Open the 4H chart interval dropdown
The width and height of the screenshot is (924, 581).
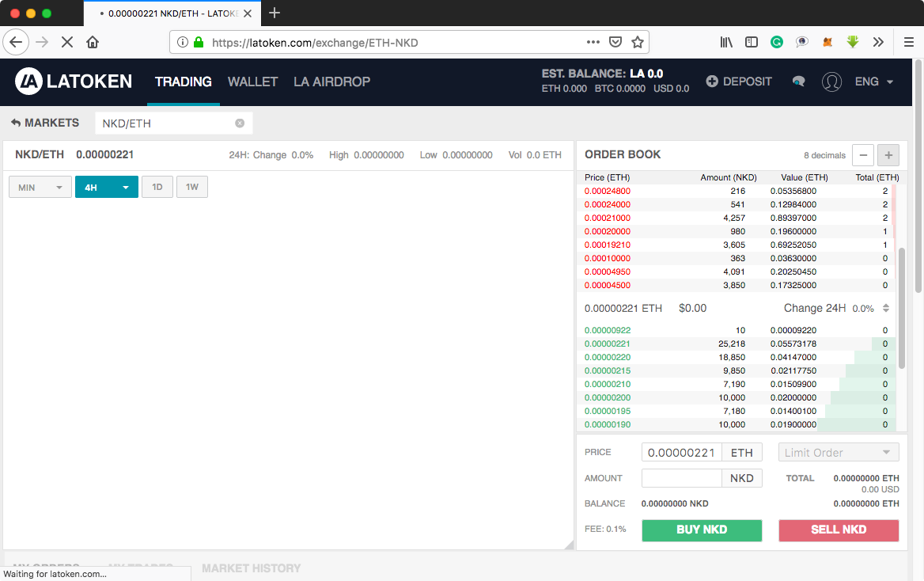tap(107, 187)
